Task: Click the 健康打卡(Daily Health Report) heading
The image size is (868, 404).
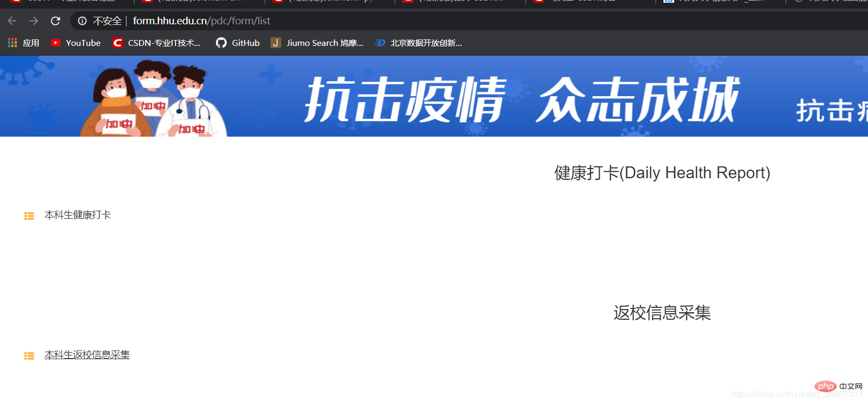Action: point(662,173)
